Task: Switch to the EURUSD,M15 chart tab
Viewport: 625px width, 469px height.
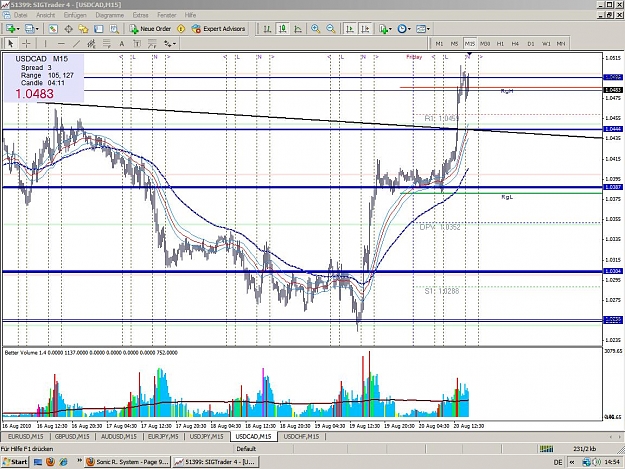Action: [26, 437]
